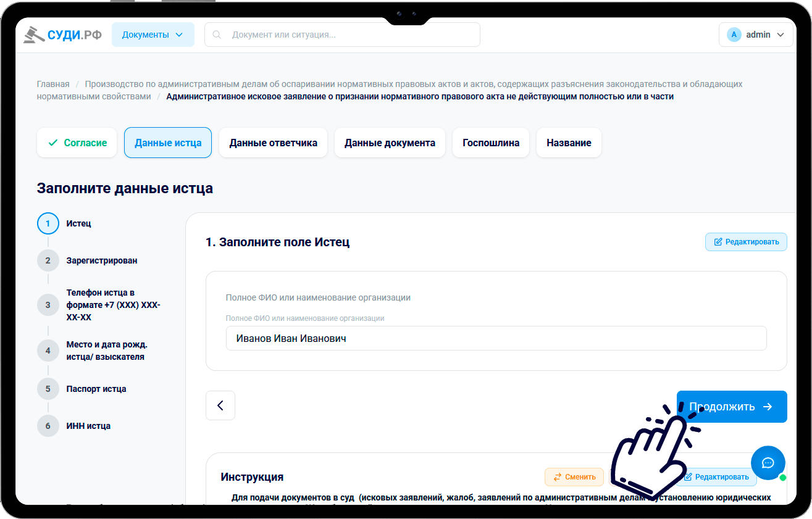Select the Данные документа tab
This screenshot has width=812, height=519.
coord(390,142)
